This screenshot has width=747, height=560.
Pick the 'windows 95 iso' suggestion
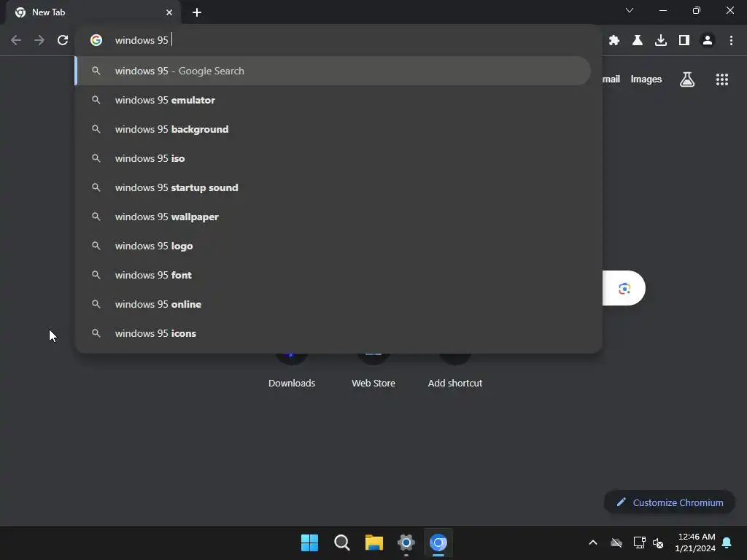[x=333, y=158]
